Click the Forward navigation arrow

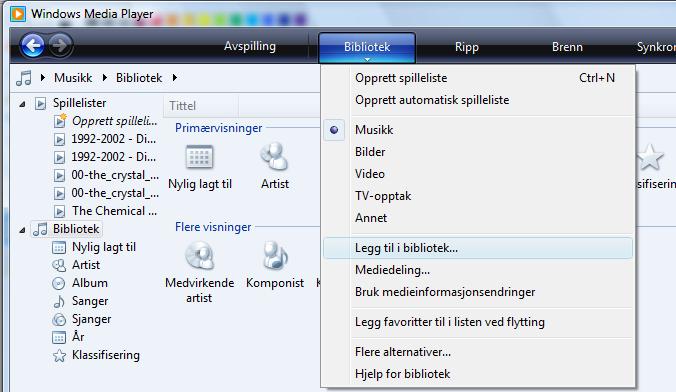60,45
